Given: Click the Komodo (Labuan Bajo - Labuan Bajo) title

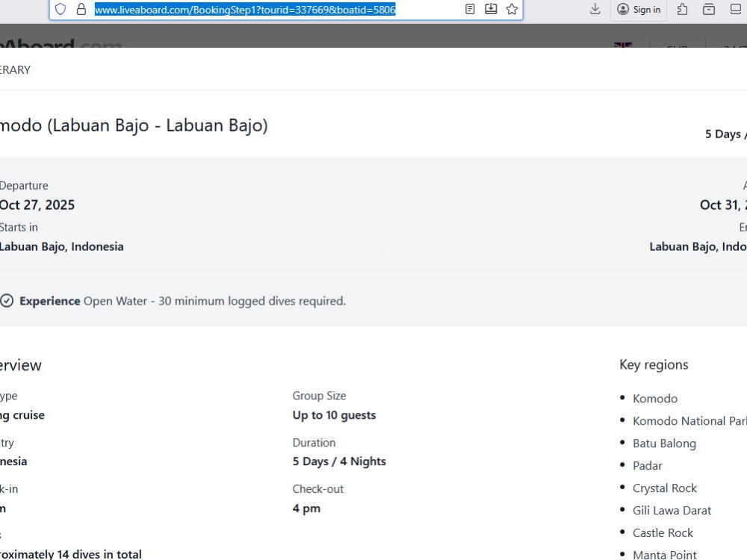Looking at the screenshot, I should tap(134, 125).
